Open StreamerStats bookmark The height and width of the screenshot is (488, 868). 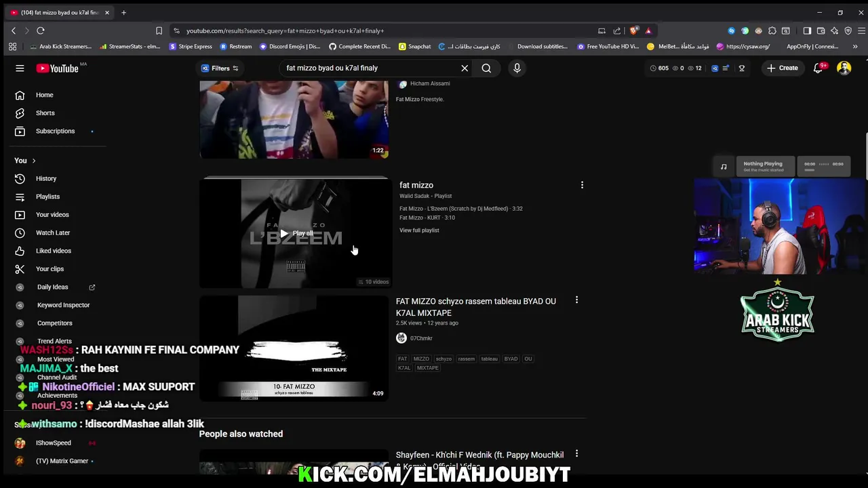coord(130,47)
